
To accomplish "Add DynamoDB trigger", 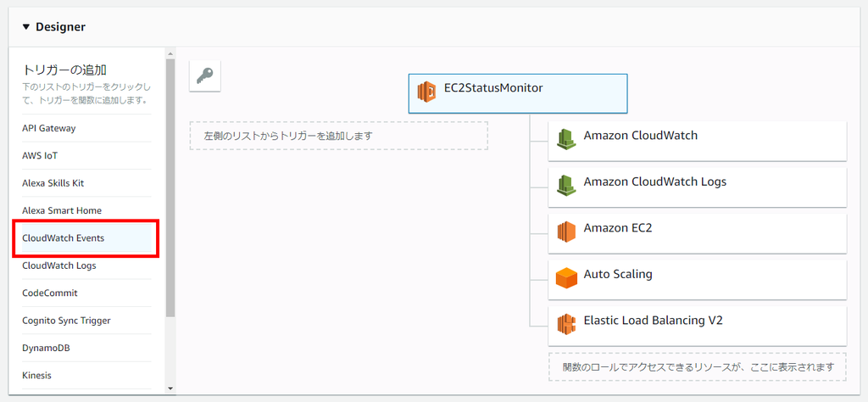I will pyautogui.click(x=46, y=348).
